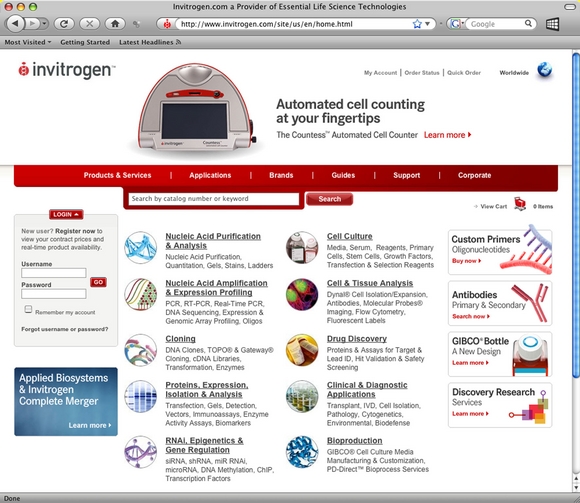Click the Google search magnifier icon
The width and height of the screenshot is (580, 503).
point(528,24)
